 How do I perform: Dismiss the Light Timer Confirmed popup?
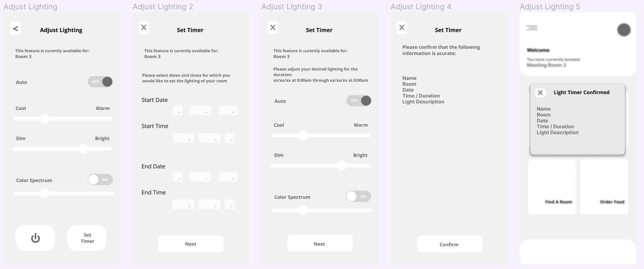(540, 93)
